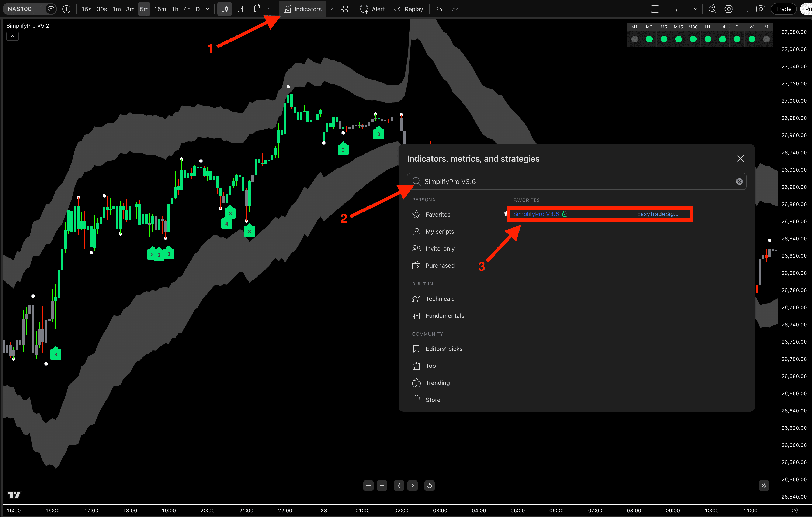Expand the Indicators favorites dropdown arrow

click(331, 9)
